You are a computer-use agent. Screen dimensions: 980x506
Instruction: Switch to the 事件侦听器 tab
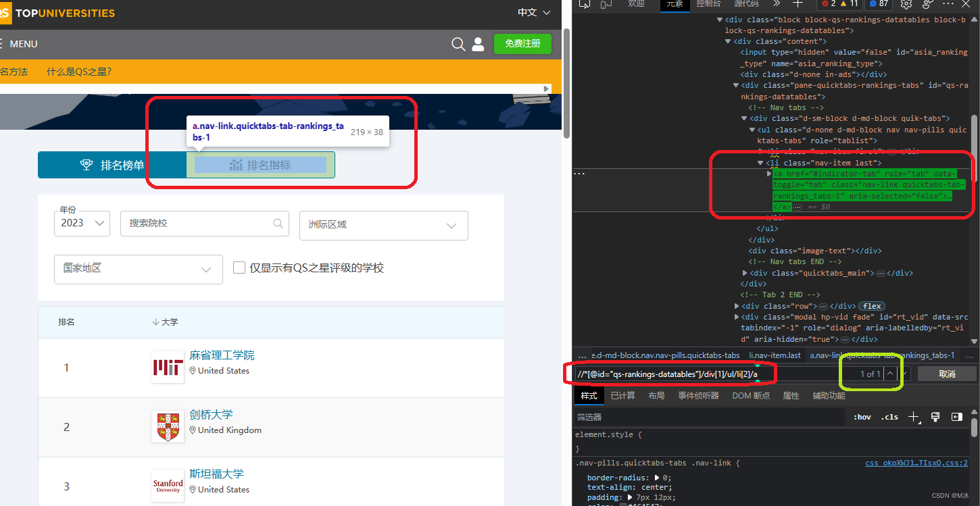[x=699, y=395]
